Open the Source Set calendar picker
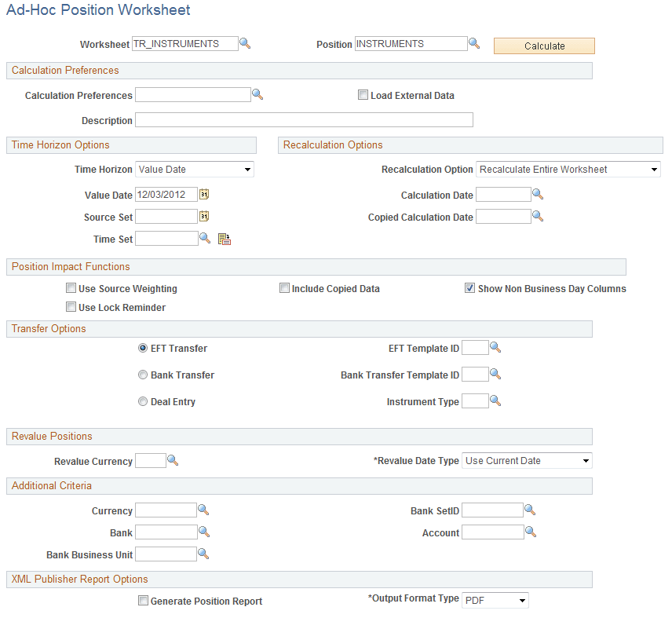672x618 pixels. 204,216
